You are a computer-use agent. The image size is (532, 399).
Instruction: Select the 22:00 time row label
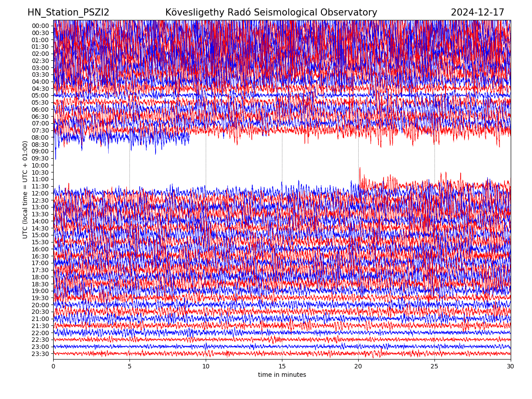pyautogui.click(x=40, y=333)
